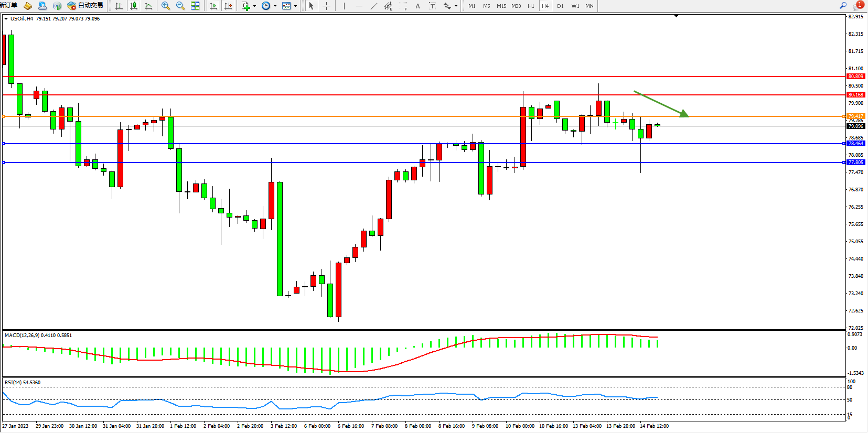868x433 pixels.
Task: Switch to the M15 timeframe
Action: pos(501,6)
